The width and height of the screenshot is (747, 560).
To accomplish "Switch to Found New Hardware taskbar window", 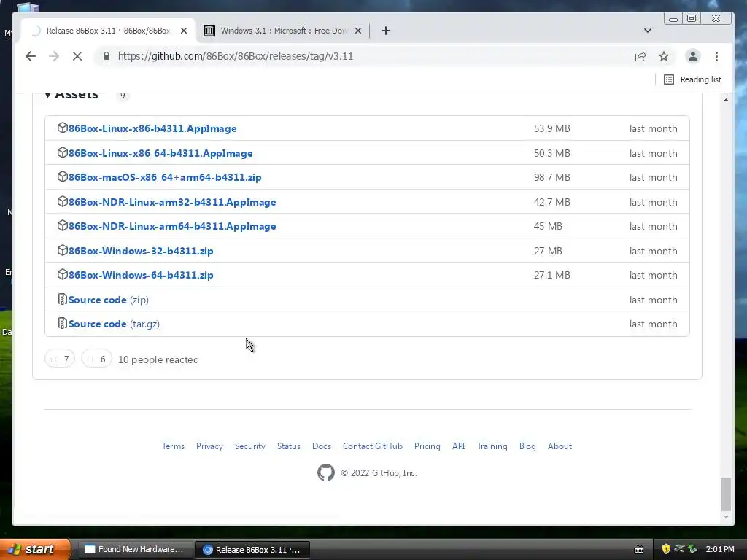I will 134,549.
